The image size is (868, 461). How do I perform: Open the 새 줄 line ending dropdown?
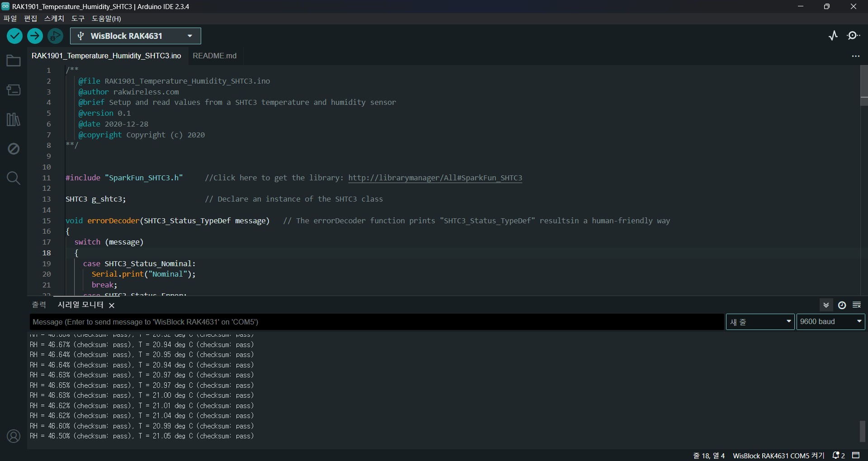click(x=760, y=322)
